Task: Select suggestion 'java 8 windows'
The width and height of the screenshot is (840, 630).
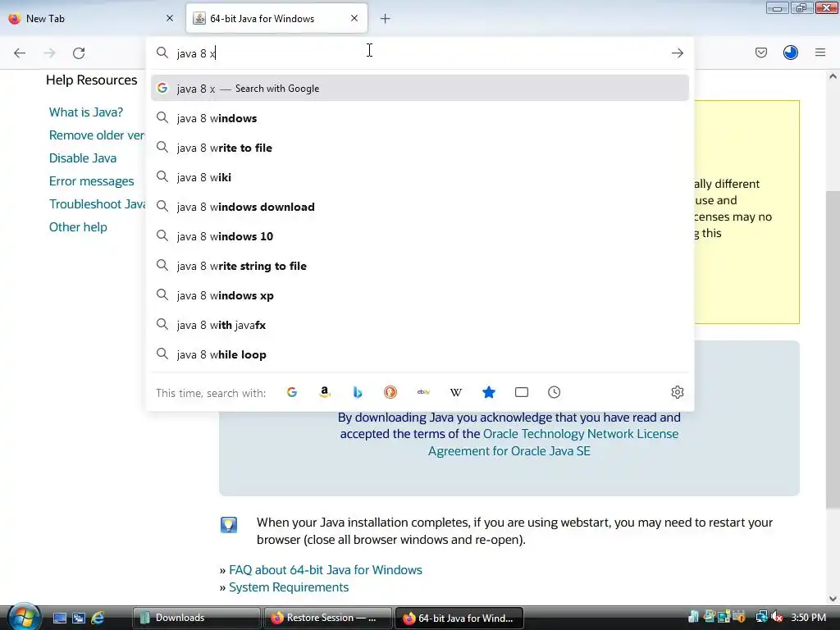Action: [x=419, y=118]
